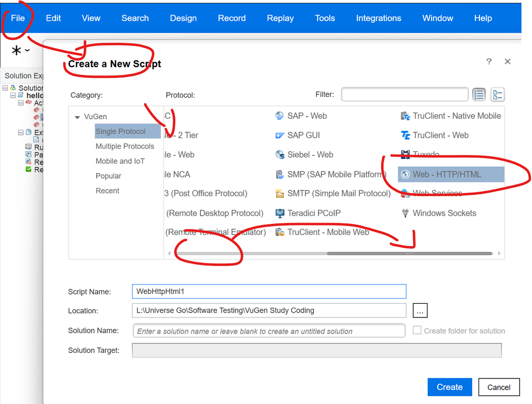Click the Windows Sockets protocol icon

(x=405, y=213)
